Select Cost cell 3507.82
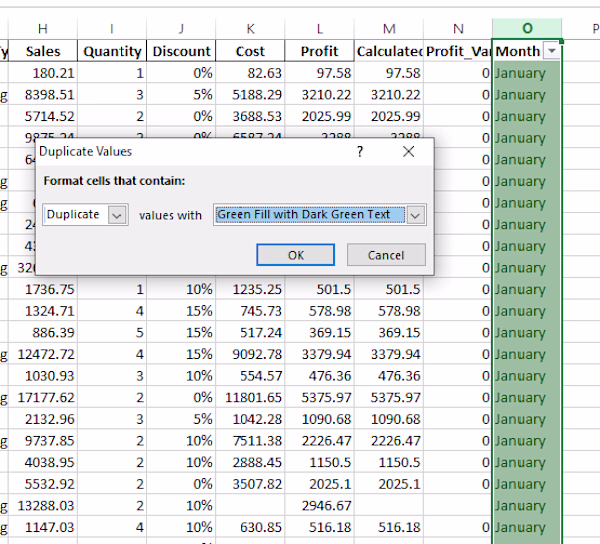 pyautogui.click(x=250, y=484)
